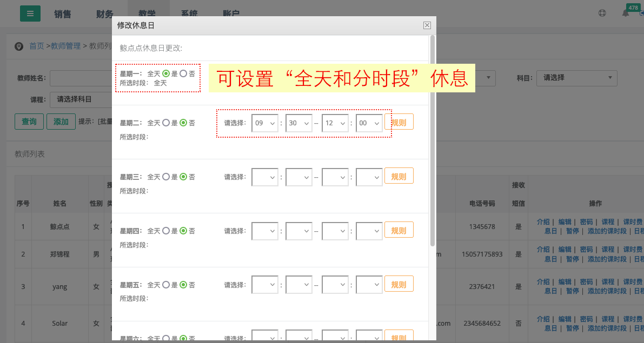
Task: Click the 查询 search button
Action: pos(29,122)
